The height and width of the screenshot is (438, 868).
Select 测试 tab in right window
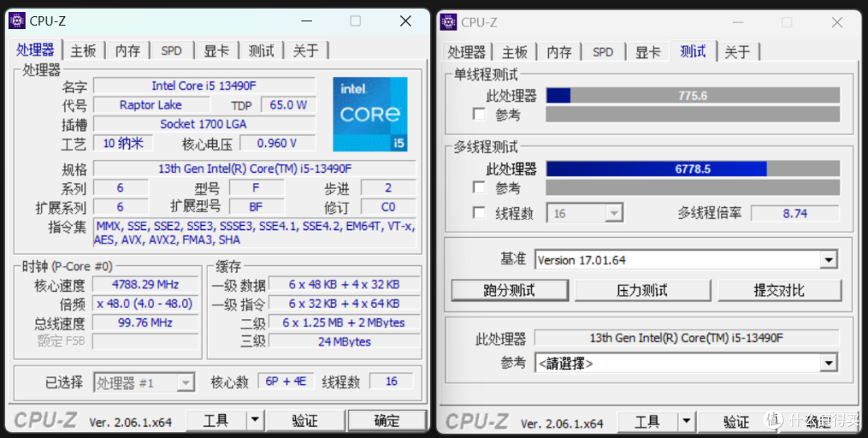click(x=693, y=51)
